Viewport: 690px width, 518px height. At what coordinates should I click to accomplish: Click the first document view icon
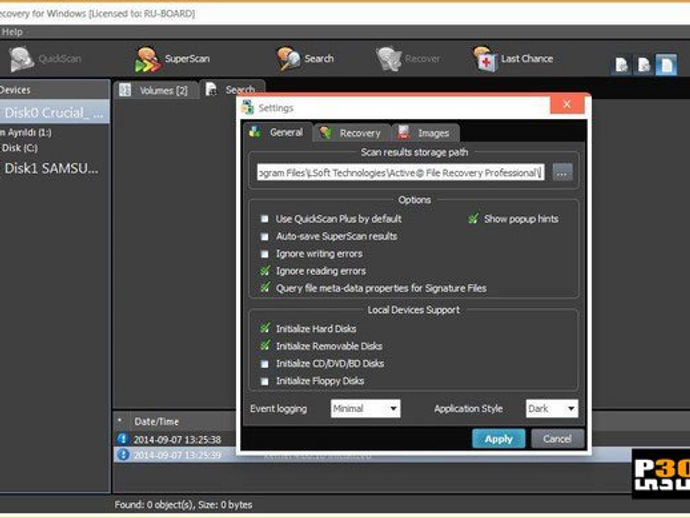tap(621, 66)
